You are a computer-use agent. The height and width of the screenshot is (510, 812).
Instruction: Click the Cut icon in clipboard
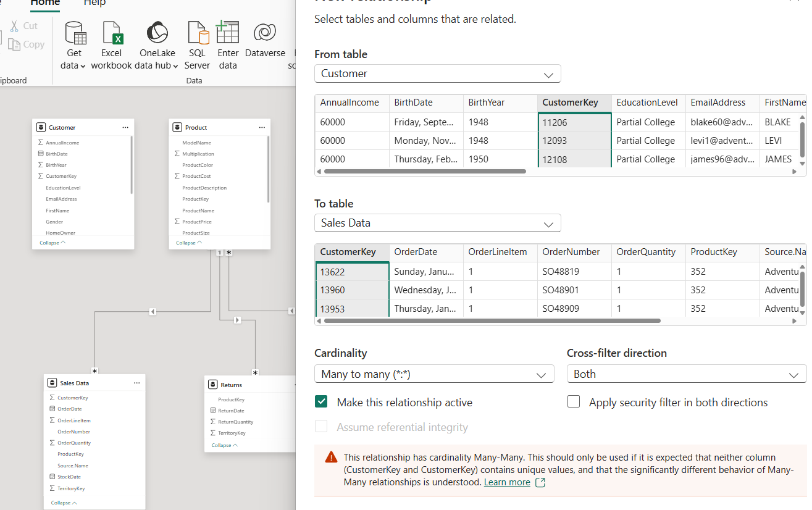[15, 26]
